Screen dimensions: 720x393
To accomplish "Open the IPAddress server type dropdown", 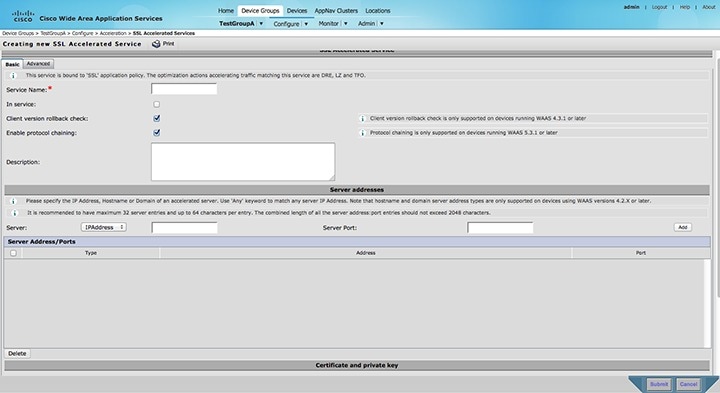I will coord(104,227).
